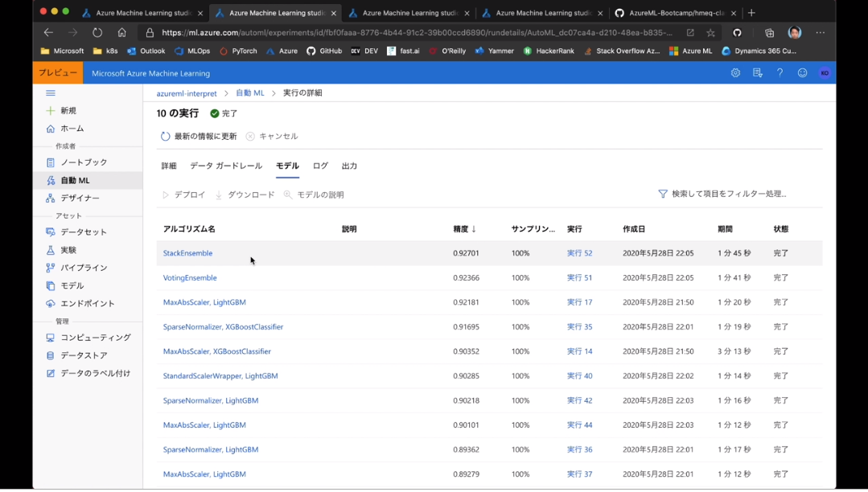Go to azureml-interpret breadcrumb
Image resolution: width=868 pixels, height=492 pixels.
(187, 93)
